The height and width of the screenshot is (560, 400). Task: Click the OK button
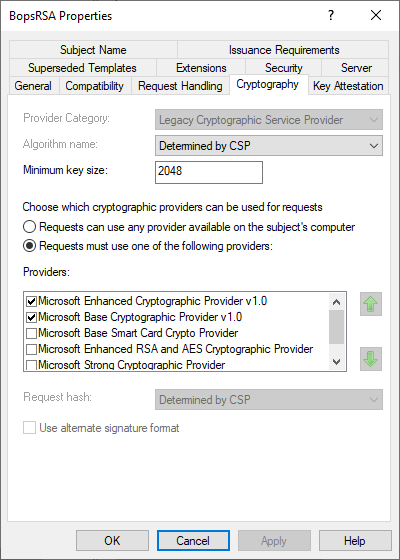pos(112,541)
